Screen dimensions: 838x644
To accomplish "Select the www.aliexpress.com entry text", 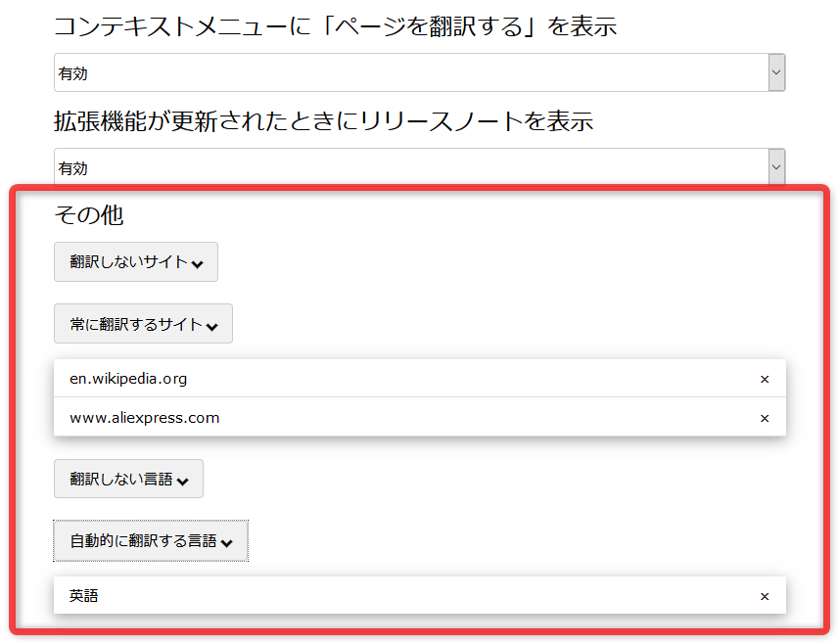I will click(x=144, y=418).
